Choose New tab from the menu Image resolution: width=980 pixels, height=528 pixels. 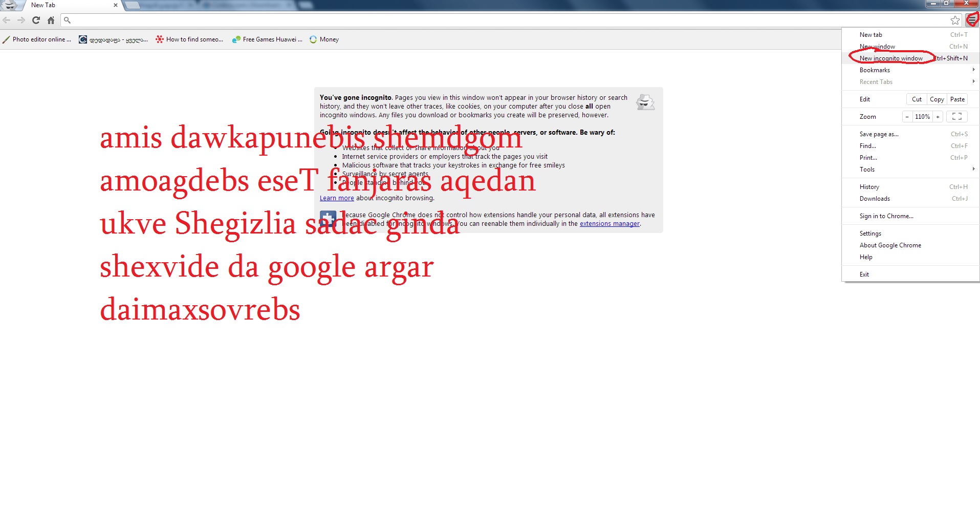(910, 35)
